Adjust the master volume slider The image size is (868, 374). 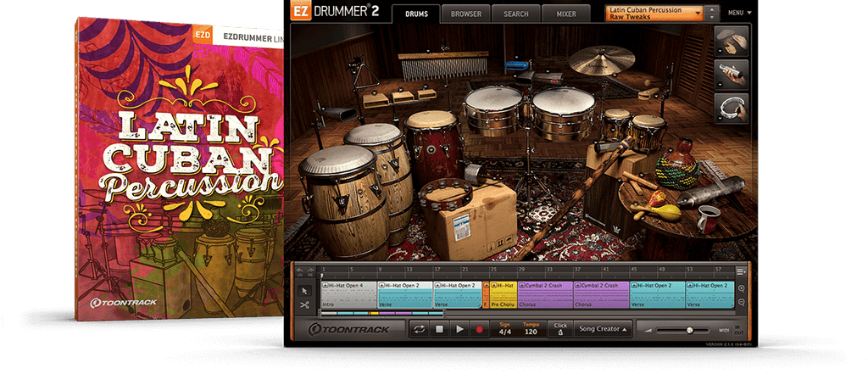[682, 330]
